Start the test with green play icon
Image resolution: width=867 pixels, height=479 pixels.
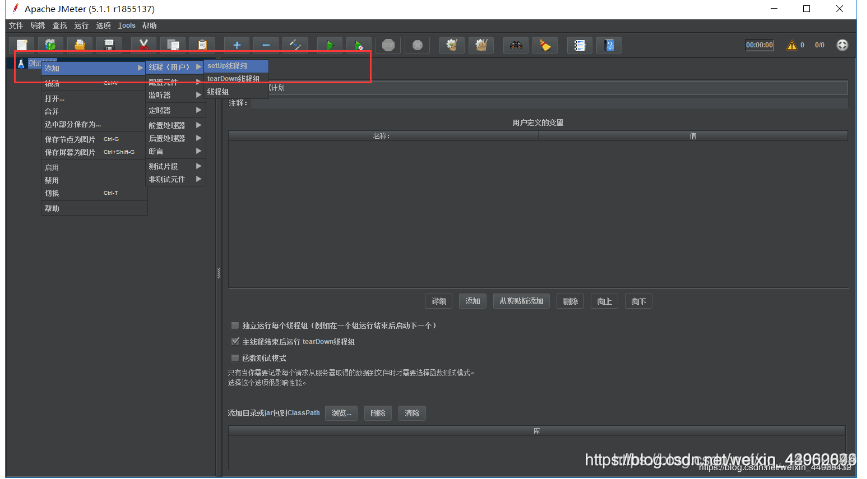tap(330, 45)
